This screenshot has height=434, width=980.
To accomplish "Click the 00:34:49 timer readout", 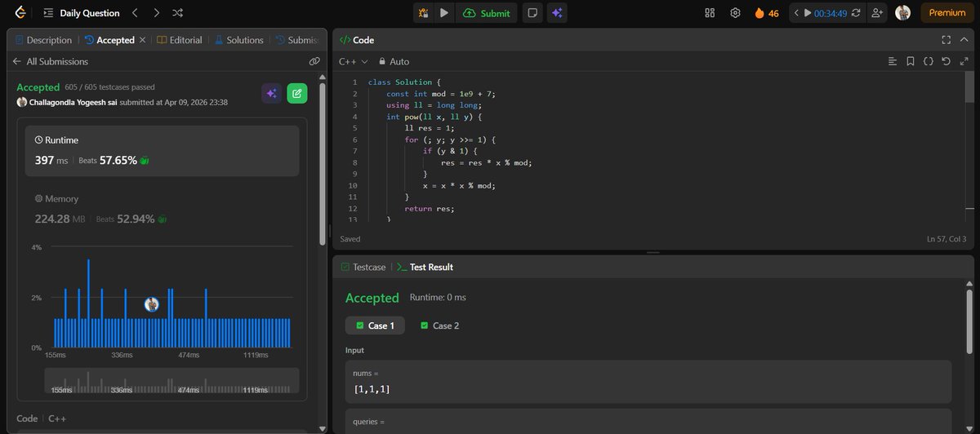I will [830, 13].
